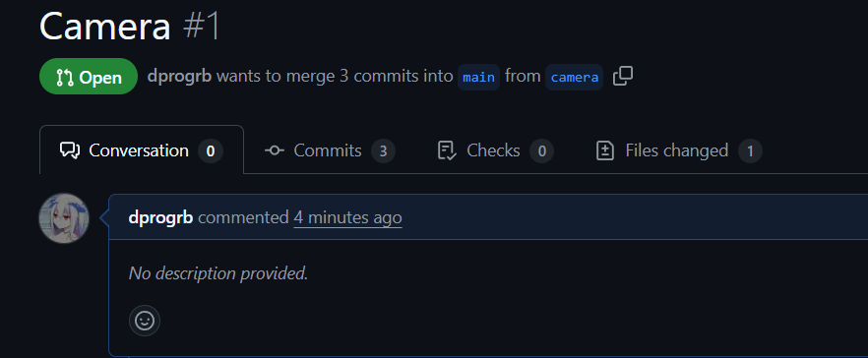Open the emoji reaction picker on the comment
Image resolution: width=868 pixels, height=358 pixels.
(145, 321)
